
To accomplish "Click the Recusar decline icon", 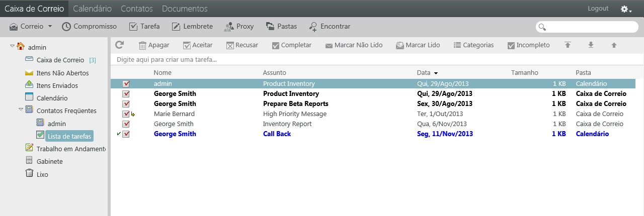I will [230, 45].
